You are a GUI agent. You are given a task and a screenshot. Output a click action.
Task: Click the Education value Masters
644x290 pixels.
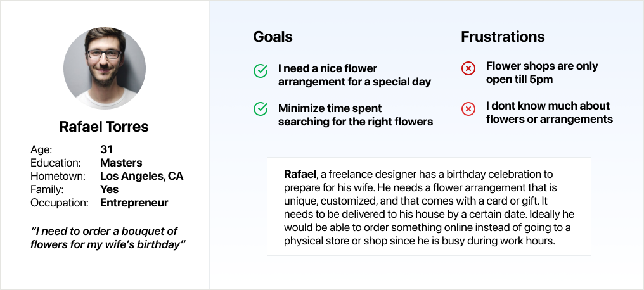pos(121,163)
